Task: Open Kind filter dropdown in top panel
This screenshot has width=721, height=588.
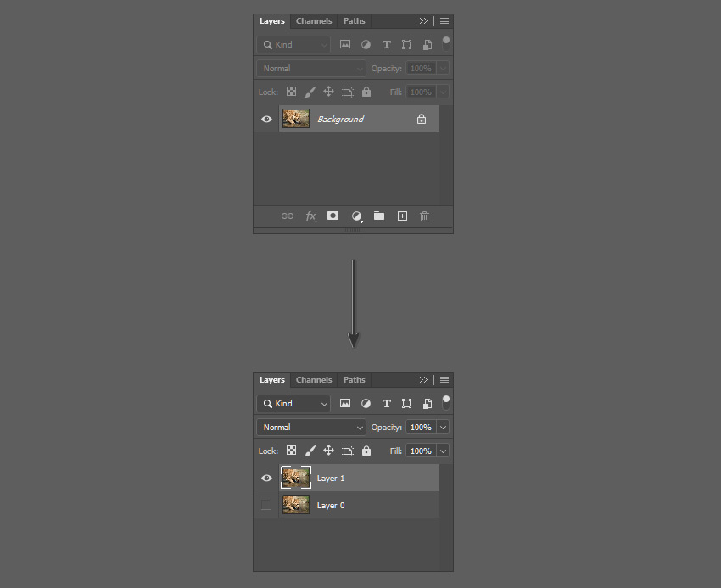Action: click(x=293, y=45)
